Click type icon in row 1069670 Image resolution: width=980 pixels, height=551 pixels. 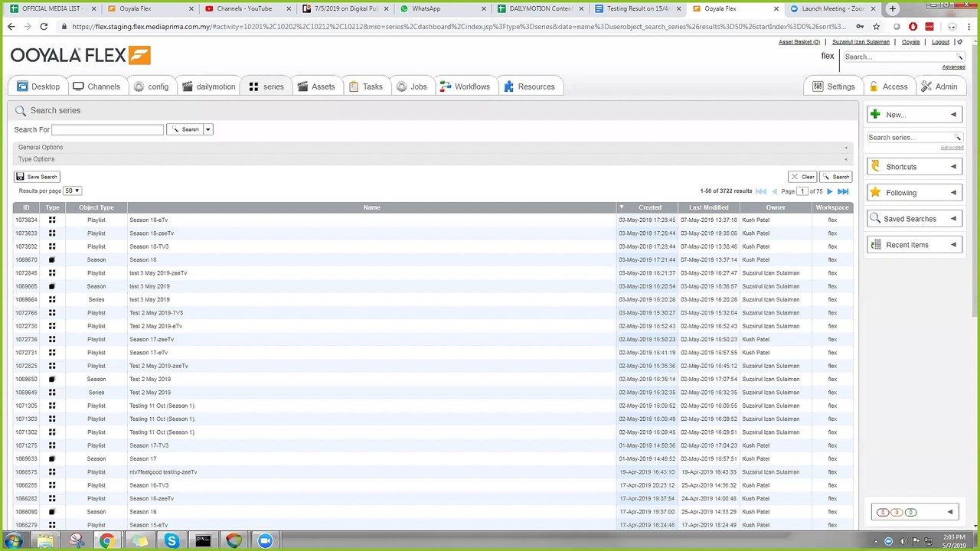coord(52,259)
